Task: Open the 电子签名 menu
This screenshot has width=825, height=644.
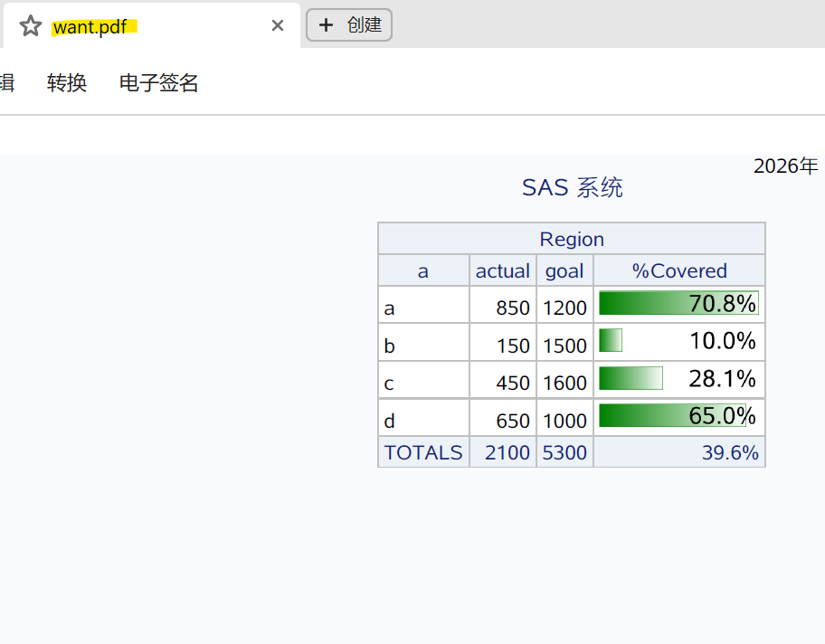Action: [159, 82]
